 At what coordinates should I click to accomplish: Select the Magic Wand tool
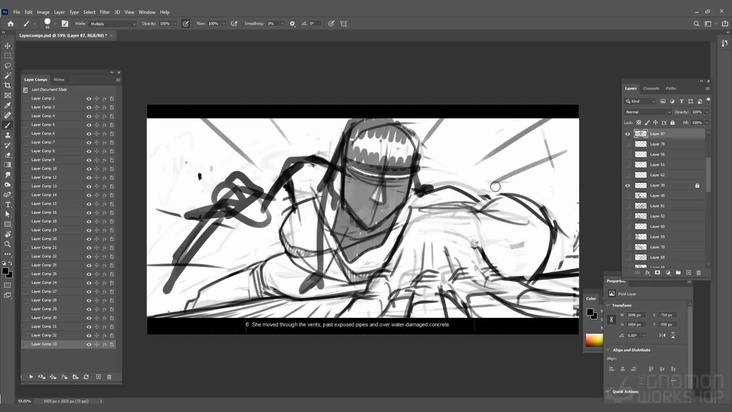pyautogui.click(x=7, y=75)
